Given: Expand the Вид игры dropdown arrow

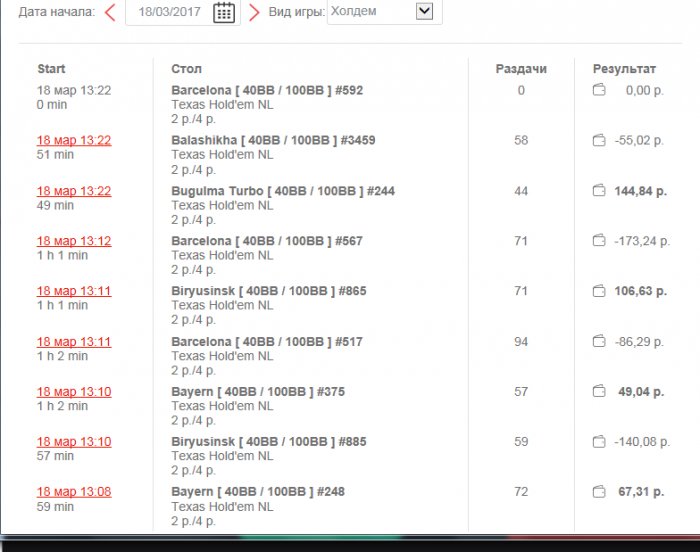Looking at the screenshot, I should 424,11.
